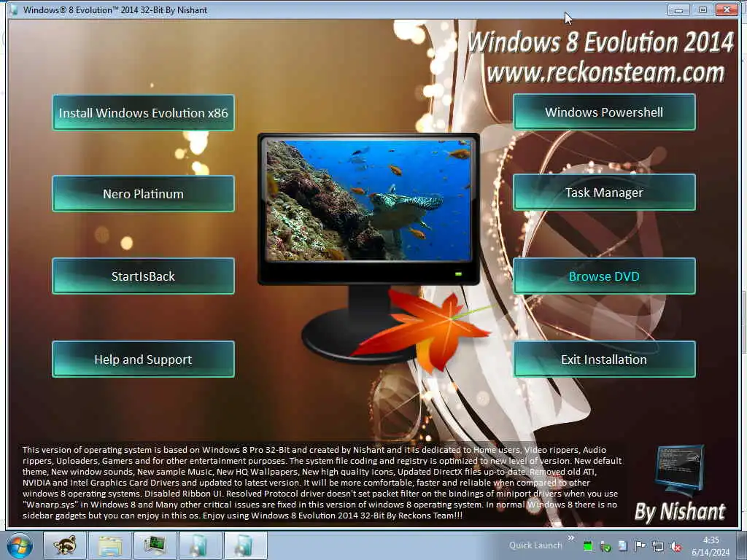Open the computer monitor taskbar icon
Image resolution: width=747 pixels, height=560 pixels.
pos(155,545)
